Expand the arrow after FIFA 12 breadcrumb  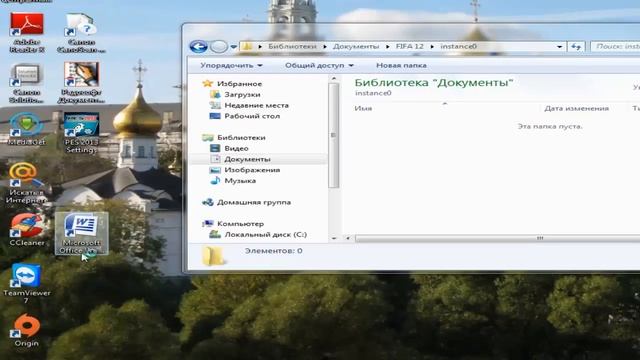point(432,47)
